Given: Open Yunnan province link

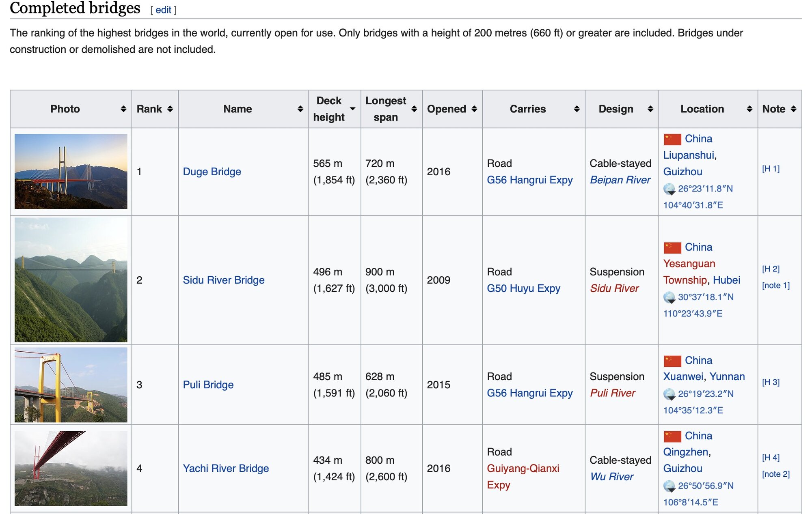Looking at the screenshot, I should (727, 376).
